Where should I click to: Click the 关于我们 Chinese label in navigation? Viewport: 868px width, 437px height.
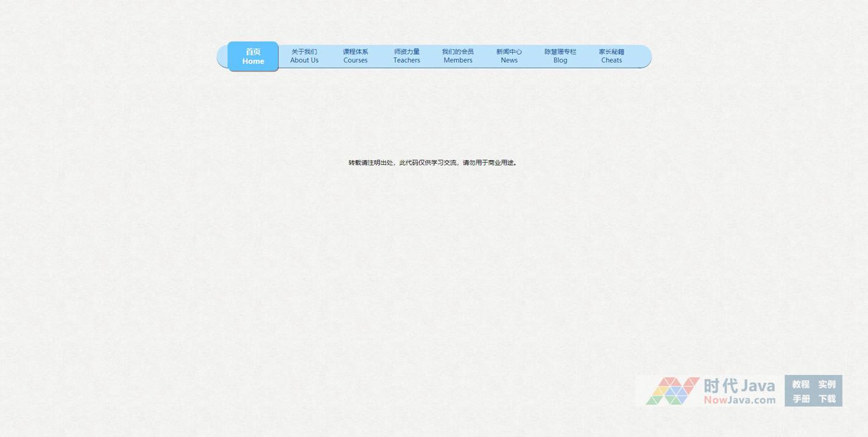[304, 52]
